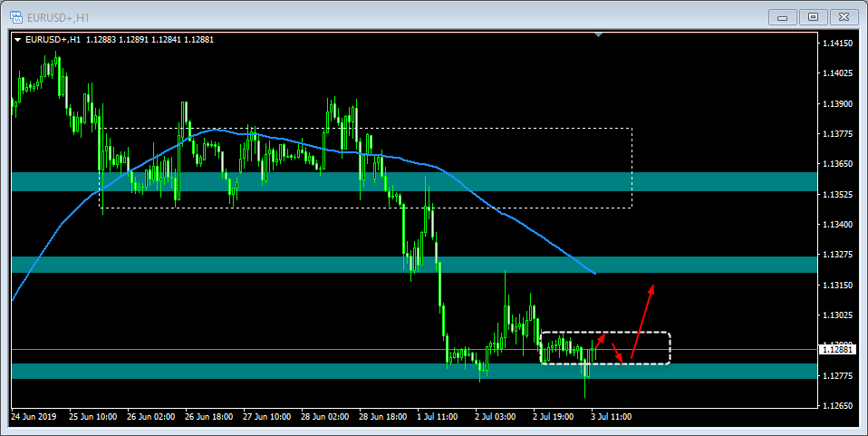Select the small red arrow pointing up-right
This screenshot has height=436, width=868.
tap(599, 341)
